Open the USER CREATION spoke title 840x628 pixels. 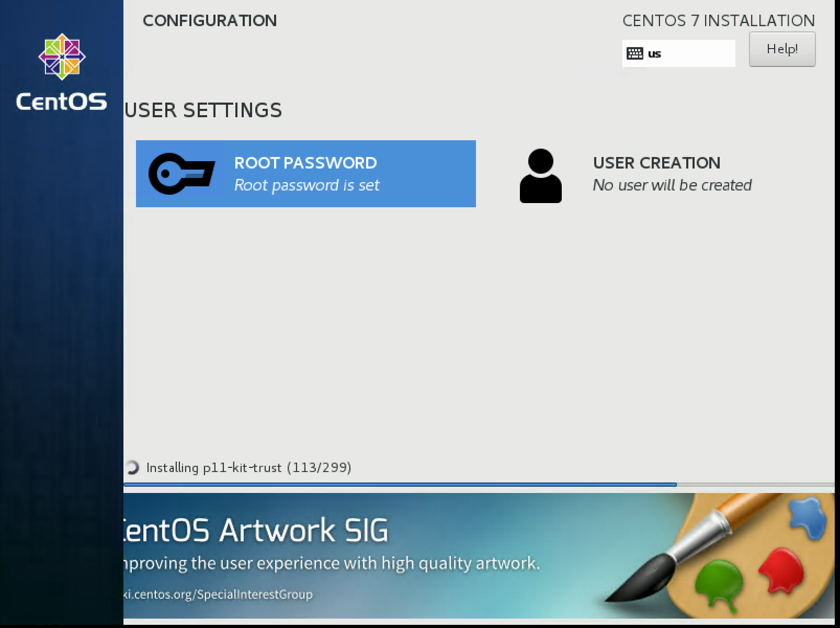[x=656, y=163]
